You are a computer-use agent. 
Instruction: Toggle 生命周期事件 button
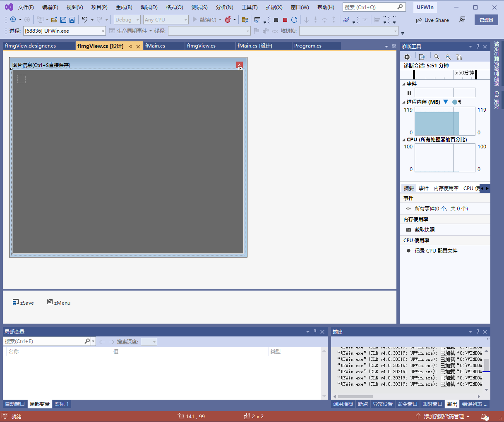click(128, 31)
